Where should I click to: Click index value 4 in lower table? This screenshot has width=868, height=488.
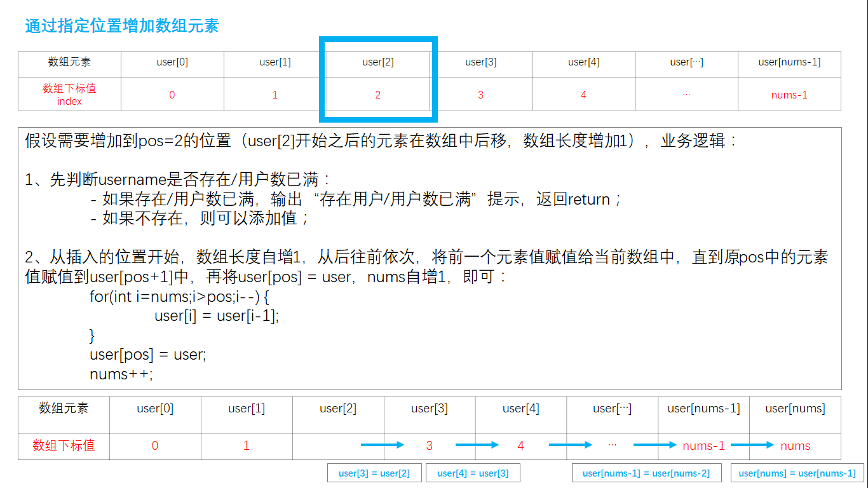(x=521, y=446)
